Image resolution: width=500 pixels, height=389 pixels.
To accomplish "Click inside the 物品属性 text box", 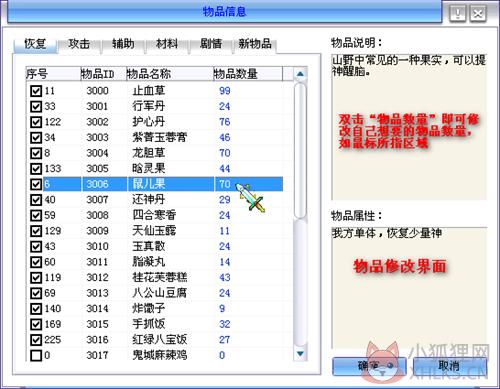I will click(x=409, y=288).
